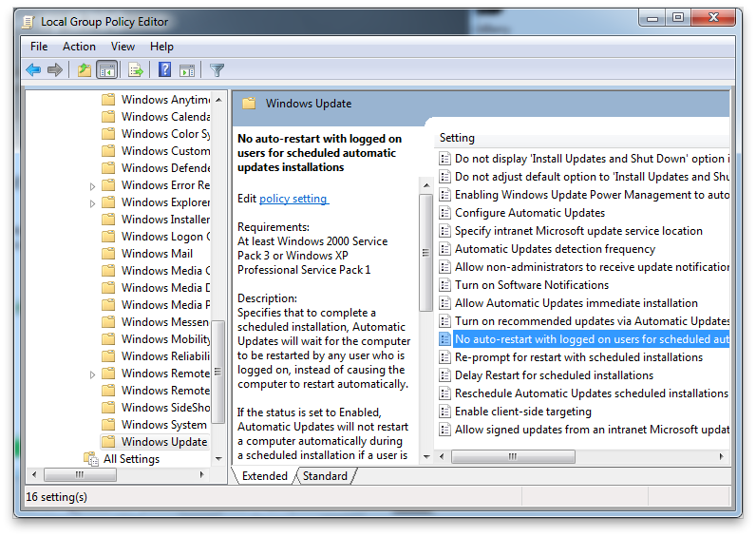Viewport: 756px width, 537px height.
Task: Click scroll-down arrow of the description pane
Action: [426, 456]
